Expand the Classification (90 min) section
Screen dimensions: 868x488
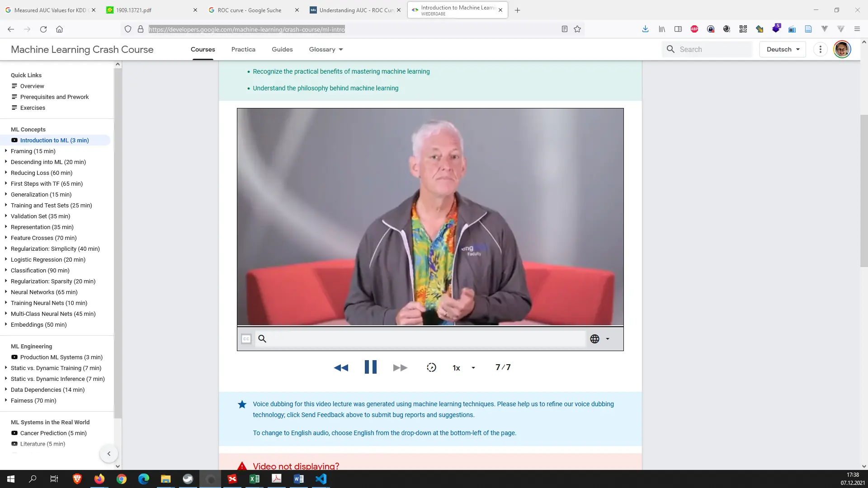click(x=40, y=271)
